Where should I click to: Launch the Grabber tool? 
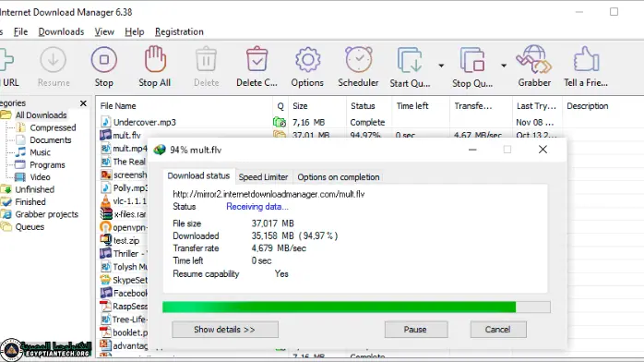point(534,60)
